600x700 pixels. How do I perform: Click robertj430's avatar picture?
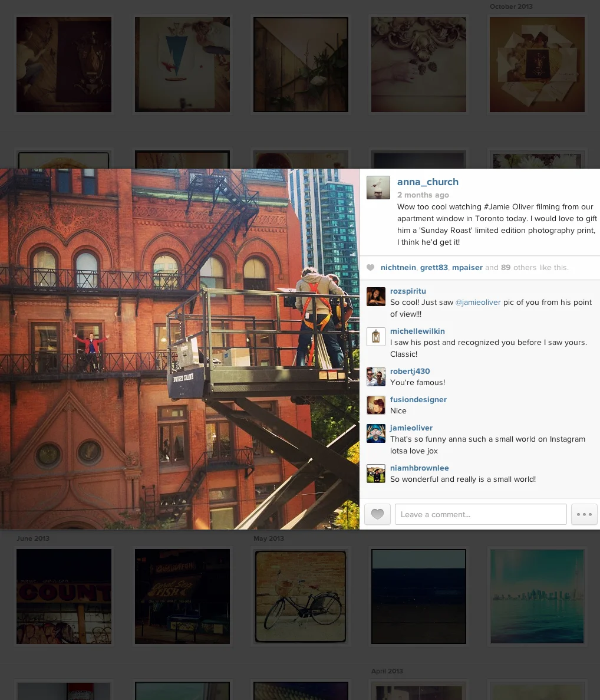click(375, 377)
